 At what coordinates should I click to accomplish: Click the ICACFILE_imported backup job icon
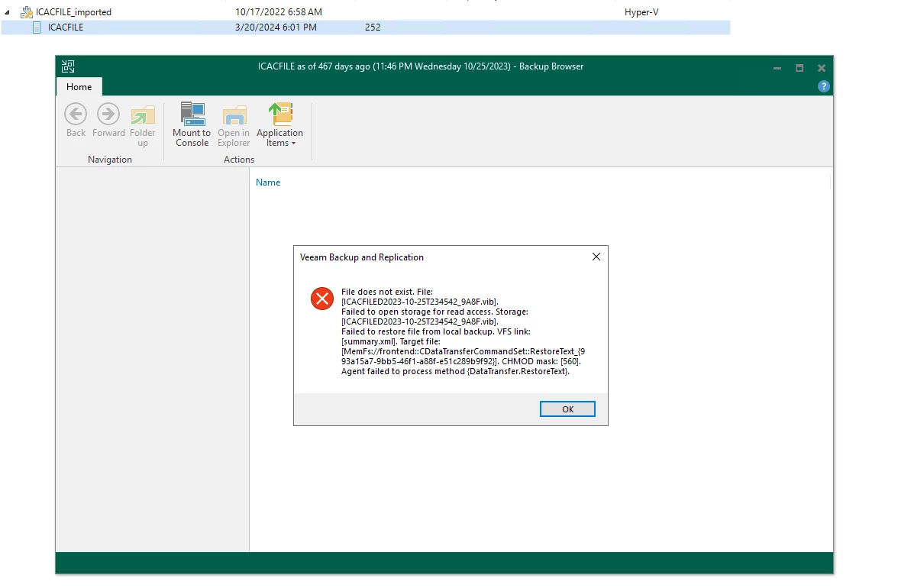(x=26, y=12)
